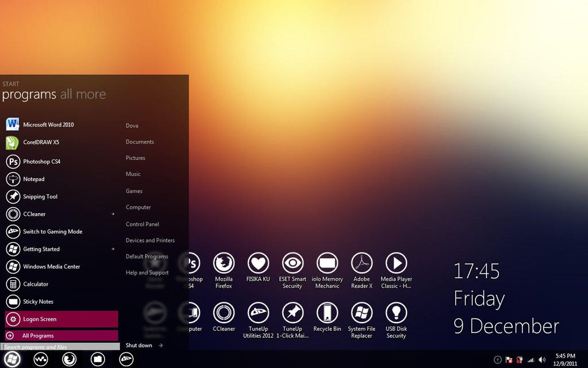Open the deviantART taskbar icon
Screen dimensions: 588x368
point(126,359)
